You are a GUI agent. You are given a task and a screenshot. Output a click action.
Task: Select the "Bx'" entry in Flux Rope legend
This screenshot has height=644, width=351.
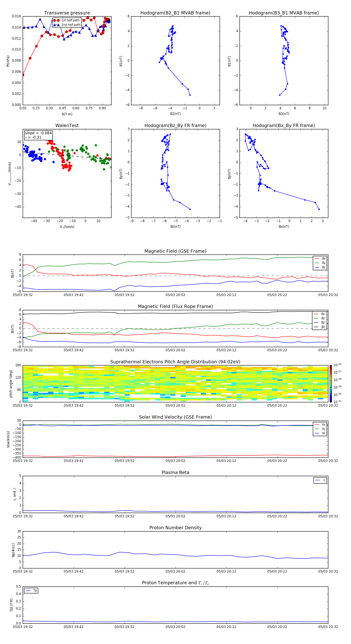pyautogui.click(x=320, y=314)
